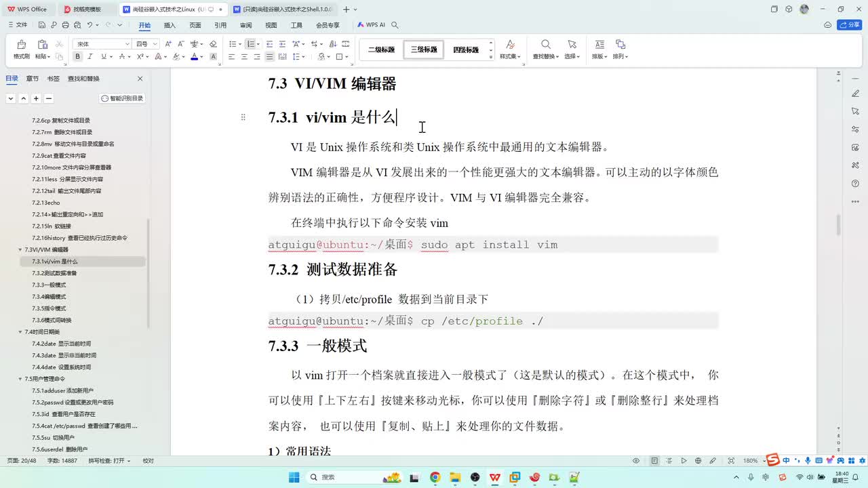Click the search icon next to WPS AI
This screenshot has height=488, width=868.
click(x=395, y=25)
